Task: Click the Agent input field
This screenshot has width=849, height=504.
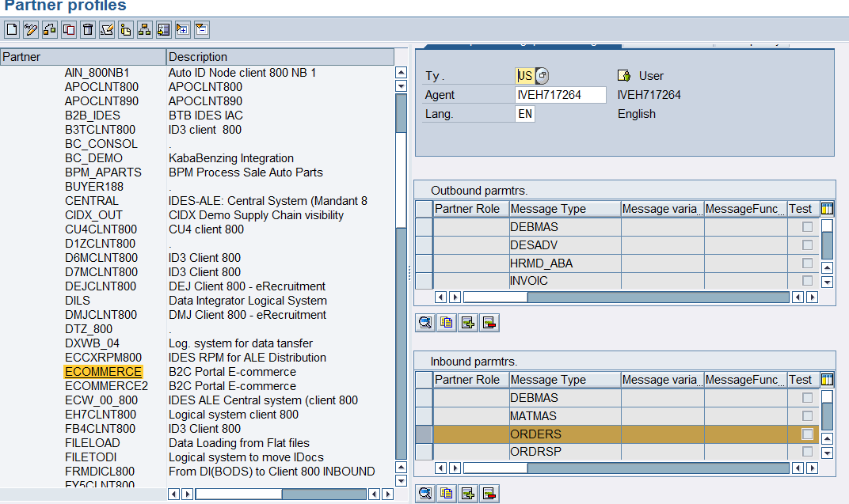Action: 560,95
